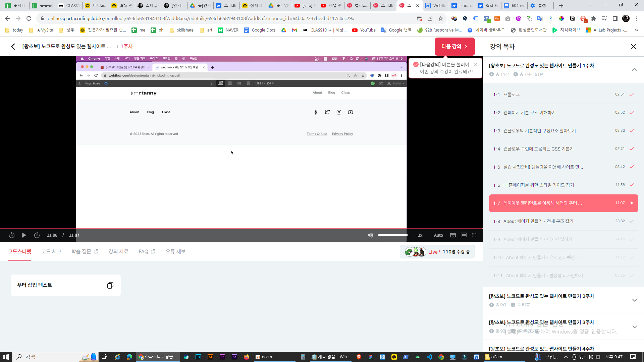
Task: Open lecture 1-6 스타일 가이드 잡기
Action: pyautogui.click(x=563, y=185)
